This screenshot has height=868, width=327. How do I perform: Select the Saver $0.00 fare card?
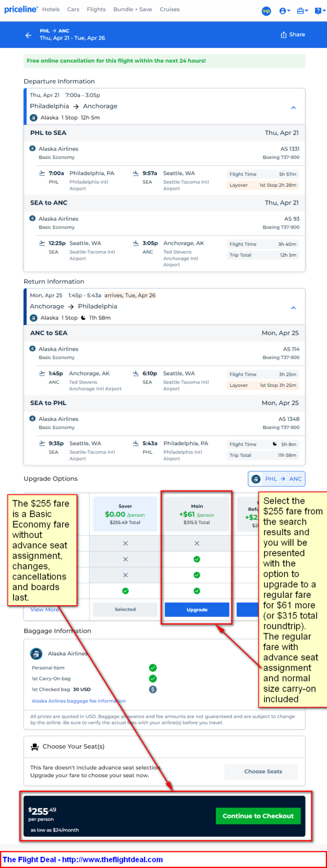point(125,514)
